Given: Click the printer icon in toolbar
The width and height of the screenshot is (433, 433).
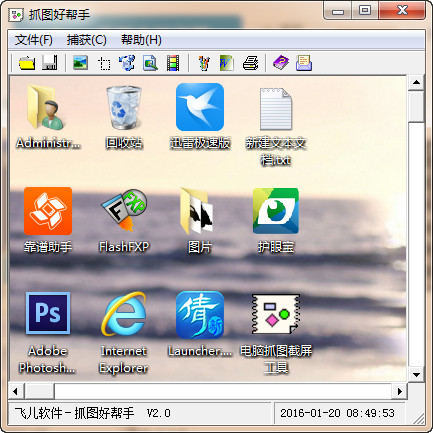Looking at the screenshot, I should pos(250,63).
